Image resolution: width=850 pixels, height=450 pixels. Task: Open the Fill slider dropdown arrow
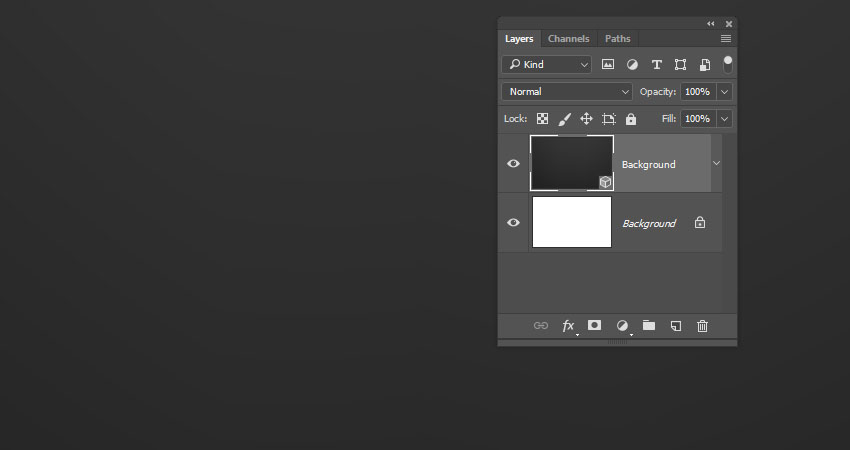724,119
